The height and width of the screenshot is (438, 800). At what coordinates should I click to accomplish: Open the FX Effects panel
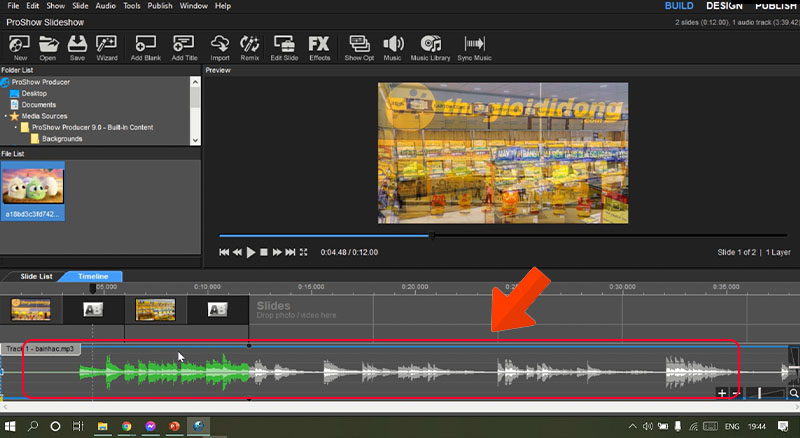pos(319,47)
